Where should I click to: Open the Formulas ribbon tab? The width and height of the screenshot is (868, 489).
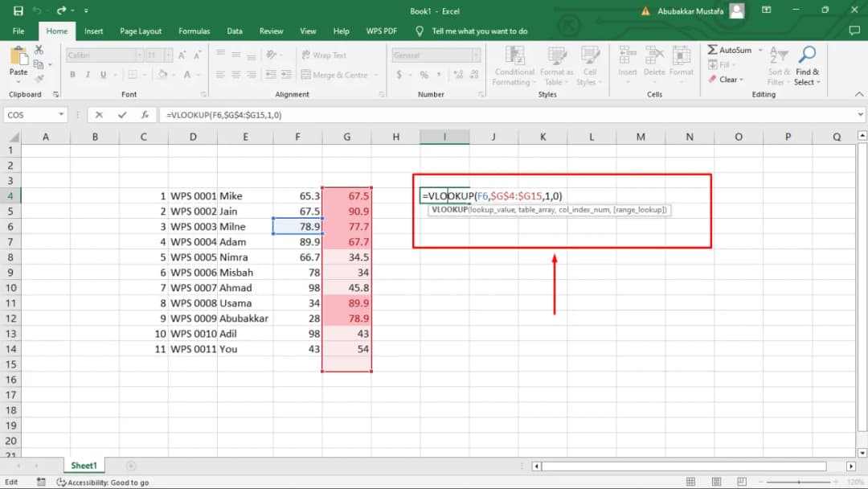click(194, 31)
